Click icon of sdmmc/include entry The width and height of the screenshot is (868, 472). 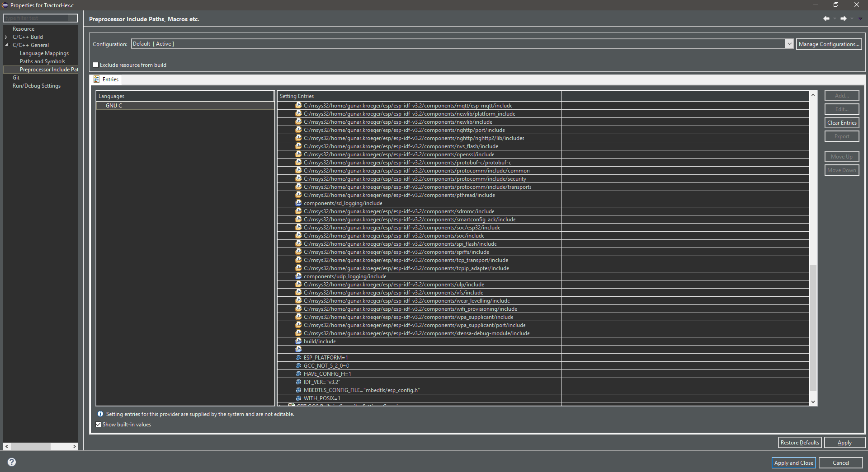(x=298, y=211)
